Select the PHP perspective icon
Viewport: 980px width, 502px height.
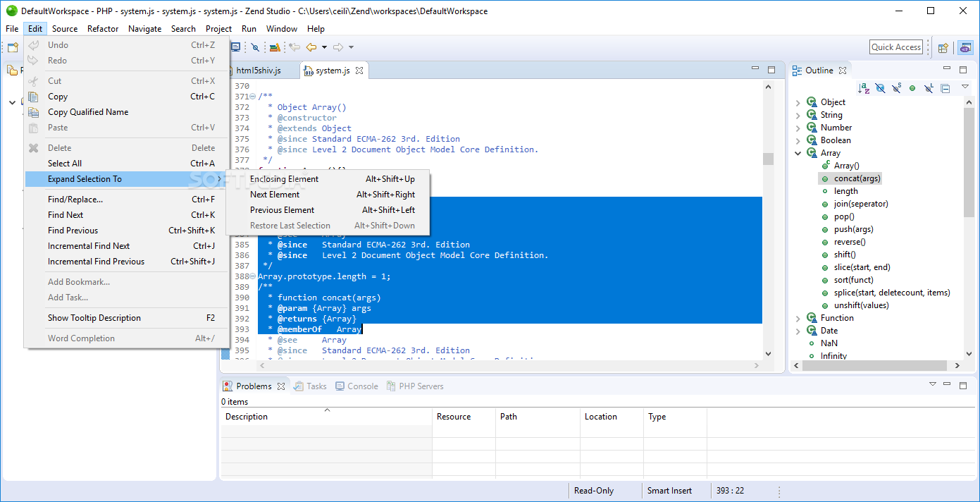[965, 48]
